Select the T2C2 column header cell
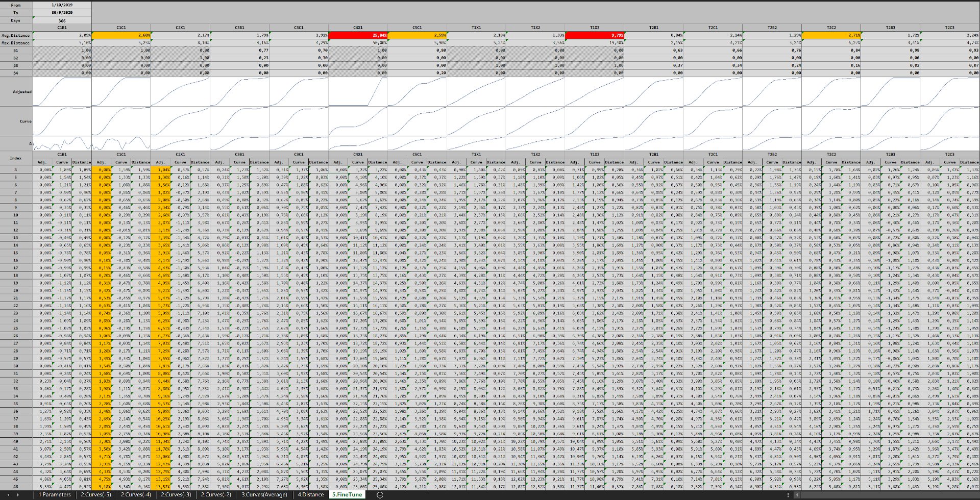Viewport: 980px width, 500px height. 831,28
